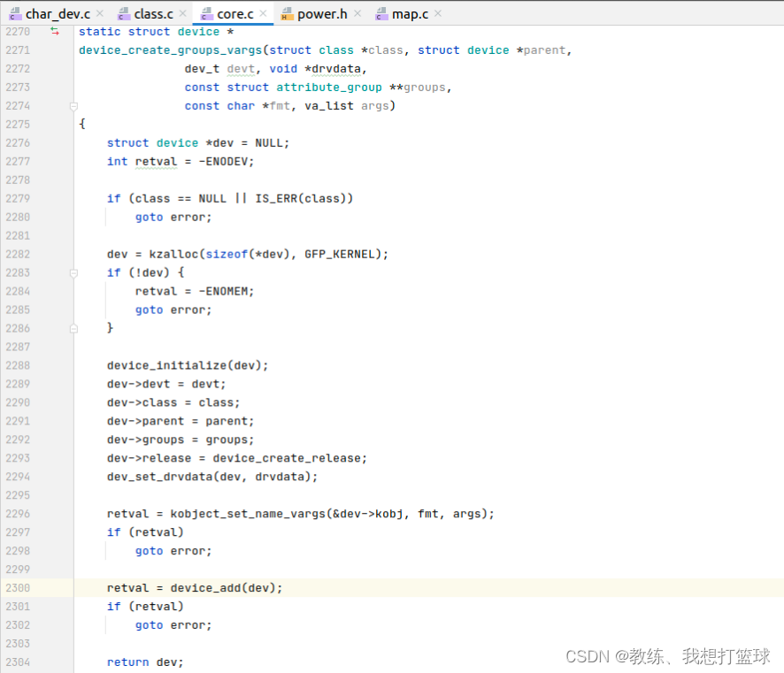Click 'static struct device *' on line 2270
Image resolution: width=784 pixels, height=673 pixels.
[x=156, y=32]
